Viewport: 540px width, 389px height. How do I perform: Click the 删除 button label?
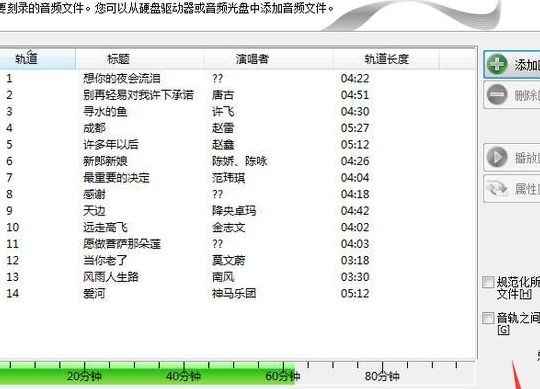527,95
